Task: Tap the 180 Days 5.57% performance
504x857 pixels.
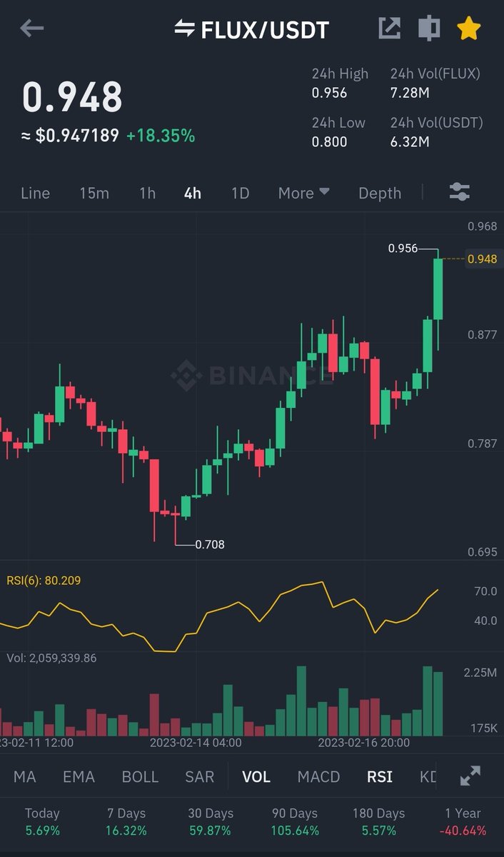Action: pyautogui.click(x=378, y=822)
